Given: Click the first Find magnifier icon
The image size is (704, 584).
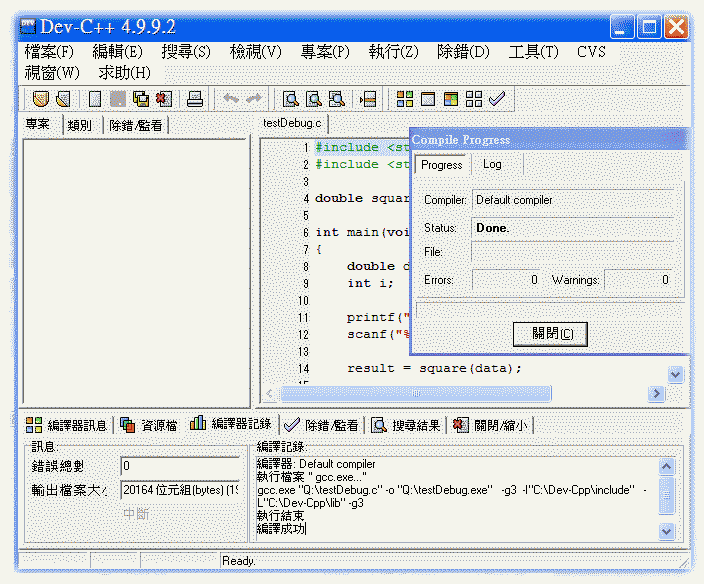Looking at the screenshot, I should 290,99.
